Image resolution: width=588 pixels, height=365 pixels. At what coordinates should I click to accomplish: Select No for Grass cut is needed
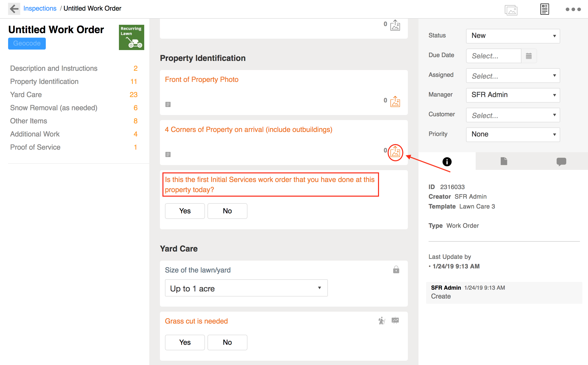pyautogui.click(x=227, y=342)
